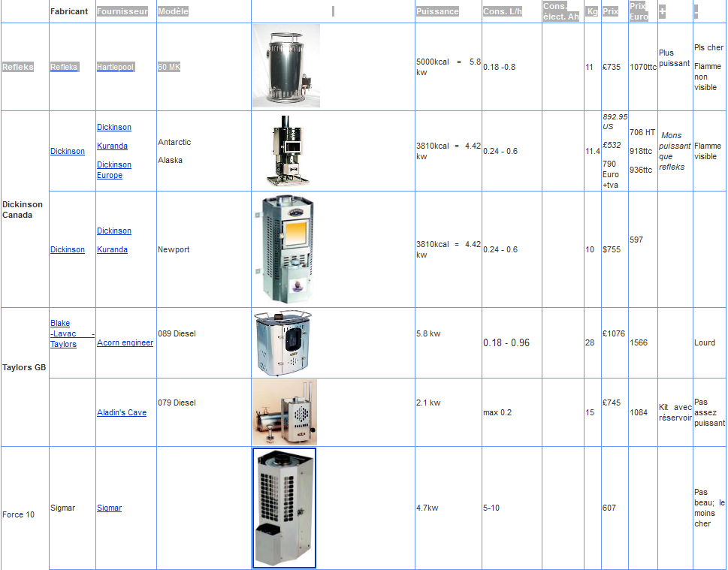Click Kuranda link in the Newport row
Image resolution: width=728 pixels, height=570 pixels.
tap(112, 249)
